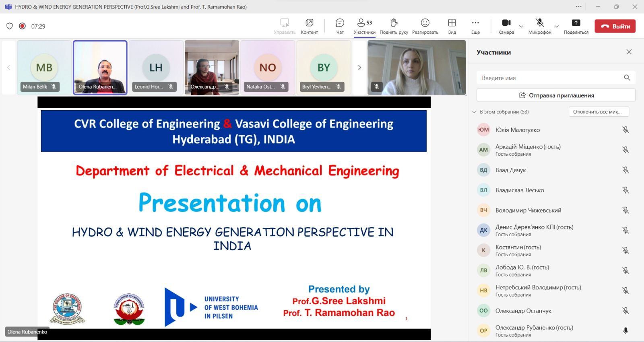Image resolution: width=644 pixels, height=342 pixels.
Task: Select Milan Bělík video tile
Action: (44, 68)
